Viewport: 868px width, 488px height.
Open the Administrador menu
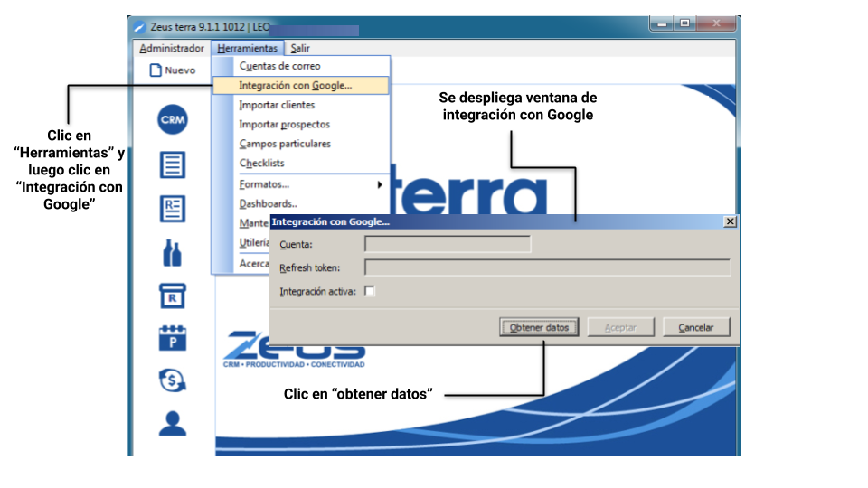tap(172, 48)
